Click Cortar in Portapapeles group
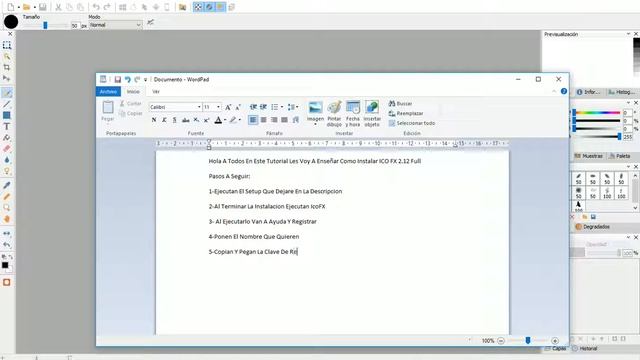This screenshot has height=360, width=640. [x=130, y=104]
